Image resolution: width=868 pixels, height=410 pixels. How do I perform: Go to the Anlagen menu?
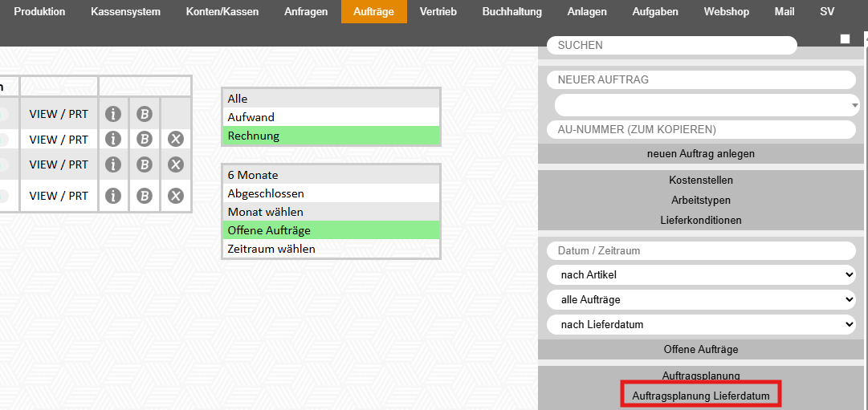587,11
